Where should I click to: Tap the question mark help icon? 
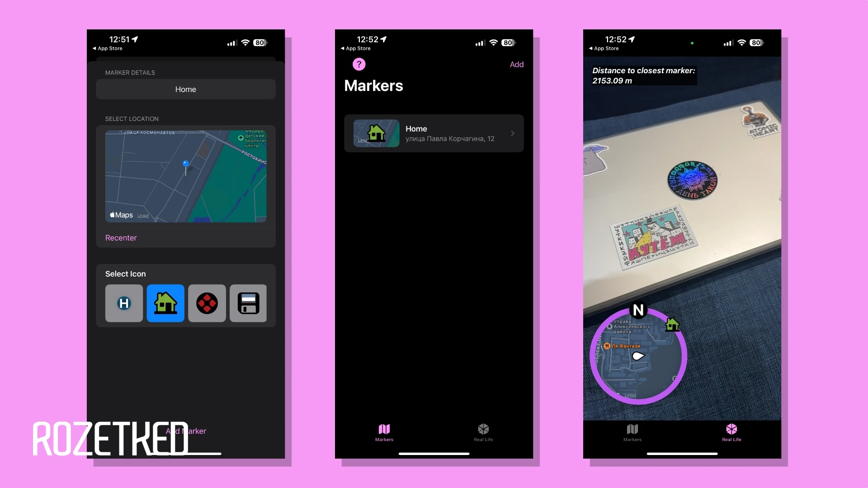(359, 64)
